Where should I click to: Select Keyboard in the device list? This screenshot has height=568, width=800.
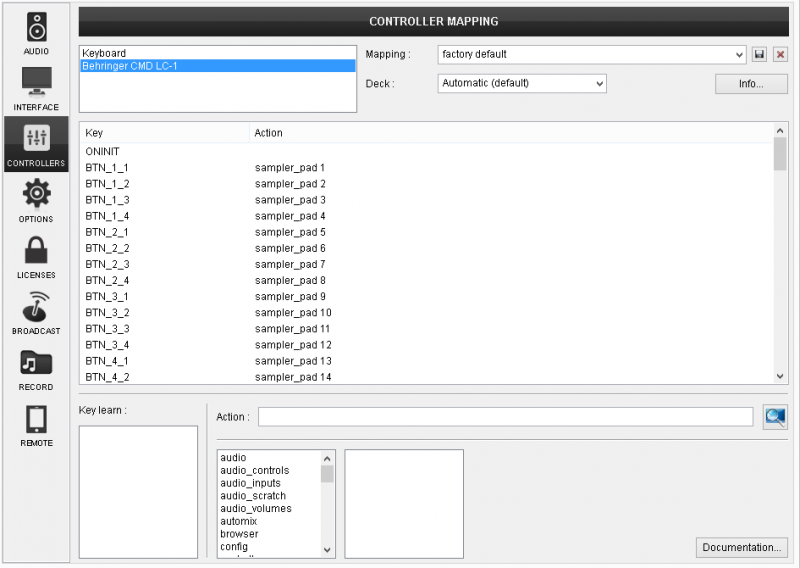(105, 53)
